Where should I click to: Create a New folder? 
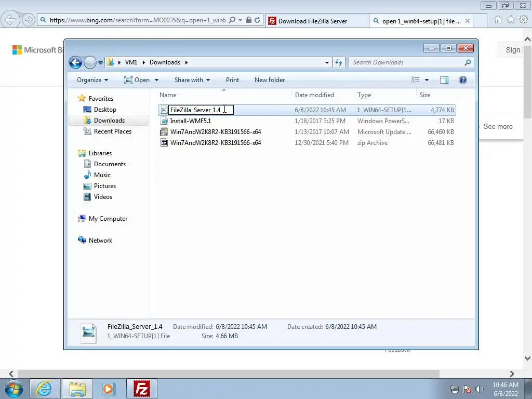tap(270, 80)
